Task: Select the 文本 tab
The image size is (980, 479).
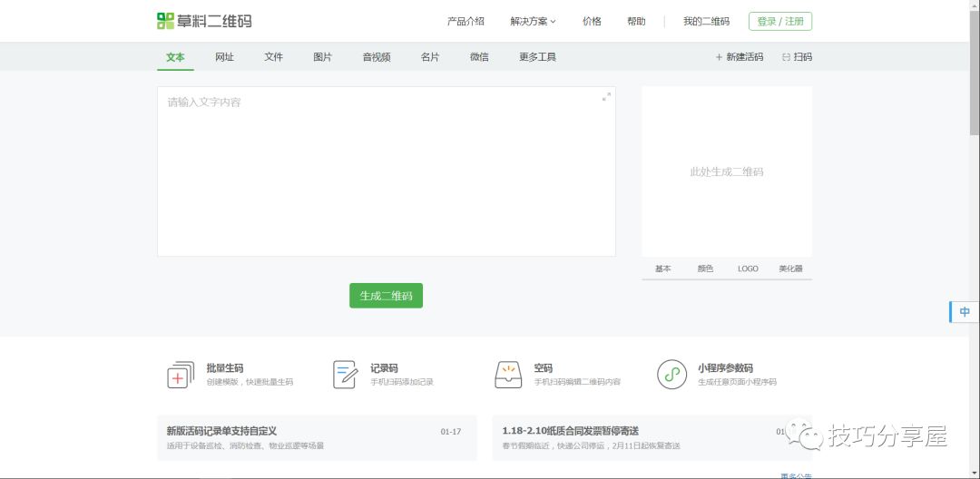Action: [x=175, y=57]
